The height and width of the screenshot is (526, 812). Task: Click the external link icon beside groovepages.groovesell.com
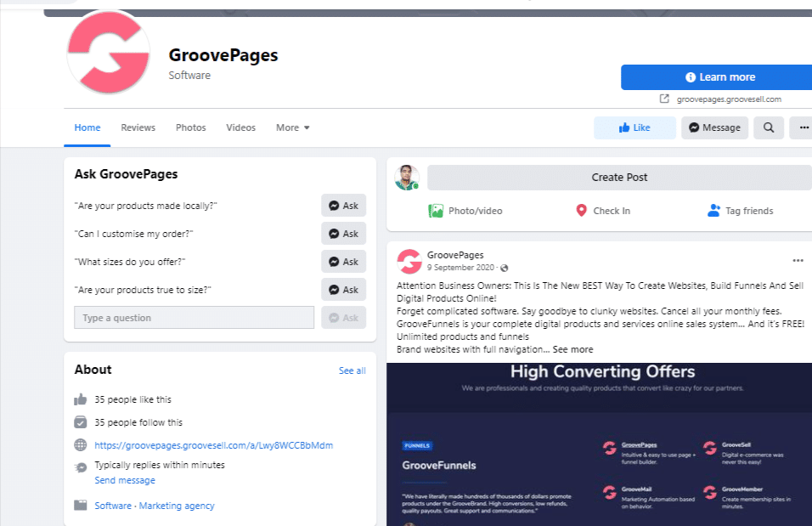point(664,99)
